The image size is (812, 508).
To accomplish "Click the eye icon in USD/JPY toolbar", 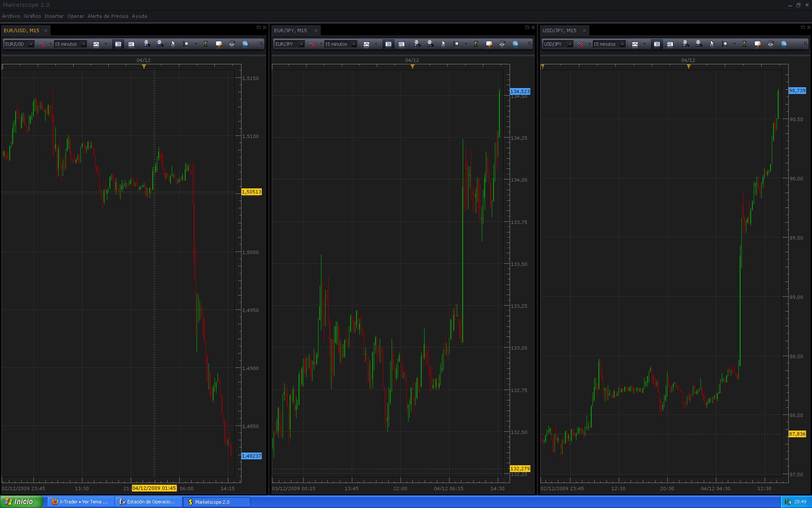I will (x=771, y=44).
